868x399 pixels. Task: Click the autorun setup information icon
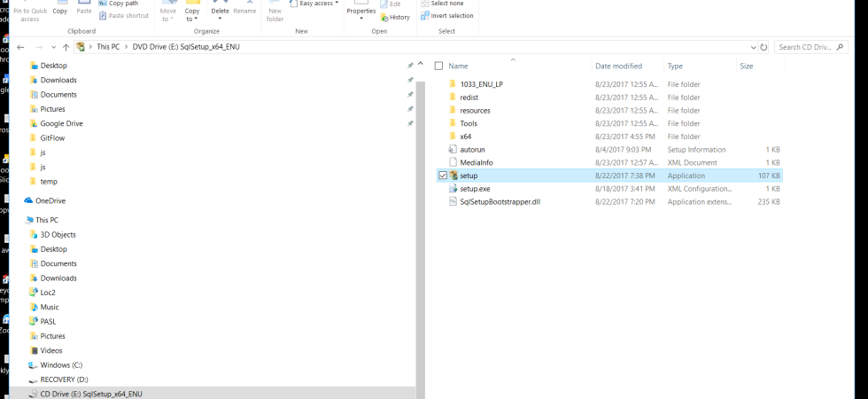[453, 150]
